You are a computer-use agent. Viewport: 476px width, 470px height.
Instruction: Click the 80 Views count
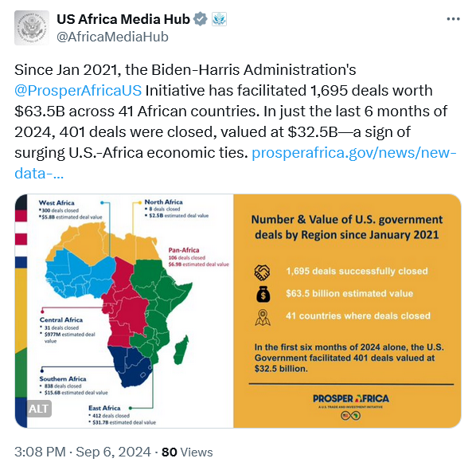187,452
